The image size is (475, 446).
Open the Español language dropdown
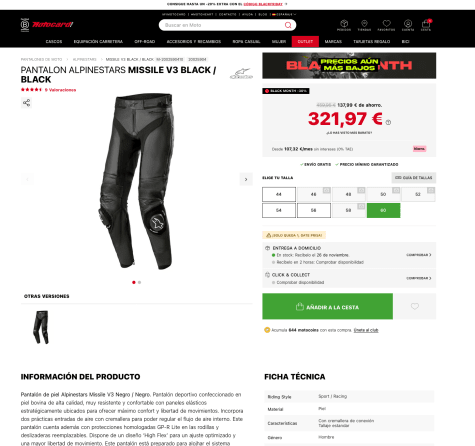[284, 14]
